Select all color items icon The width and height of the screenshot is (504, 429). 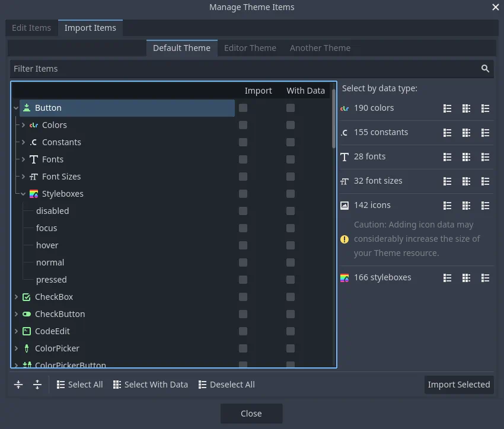448,108
